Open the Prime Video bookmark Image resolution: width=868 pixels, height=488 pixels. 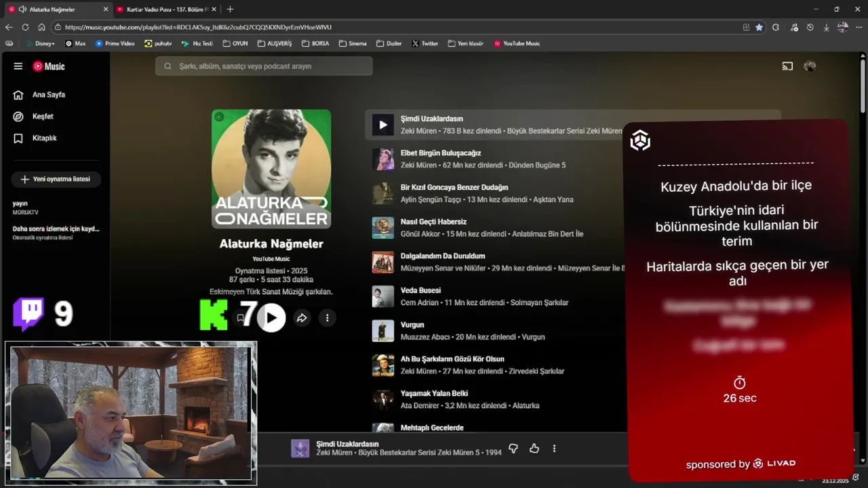click(x=115, y=43)
